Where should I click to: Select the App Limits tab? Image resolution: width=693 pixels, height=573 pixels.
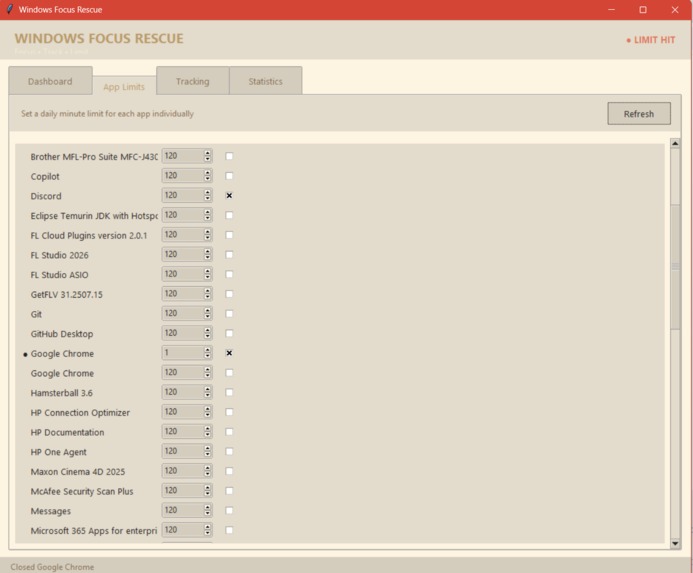(124, 86)
